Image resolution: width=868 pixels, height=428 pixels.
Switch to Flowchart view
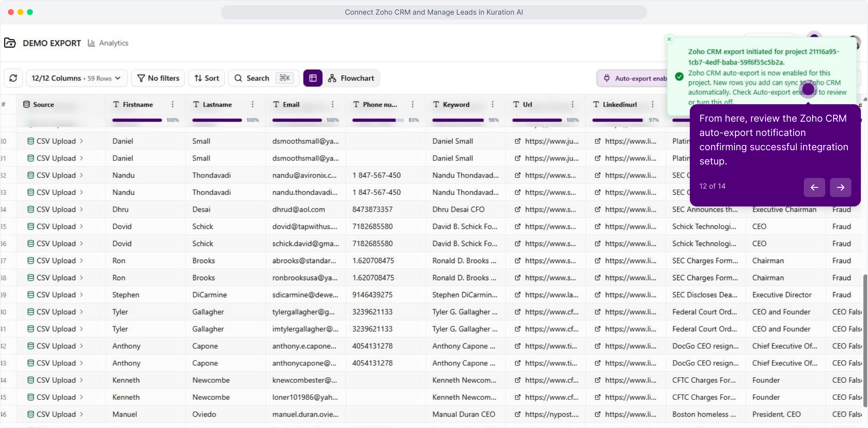[x=351, y=78]
